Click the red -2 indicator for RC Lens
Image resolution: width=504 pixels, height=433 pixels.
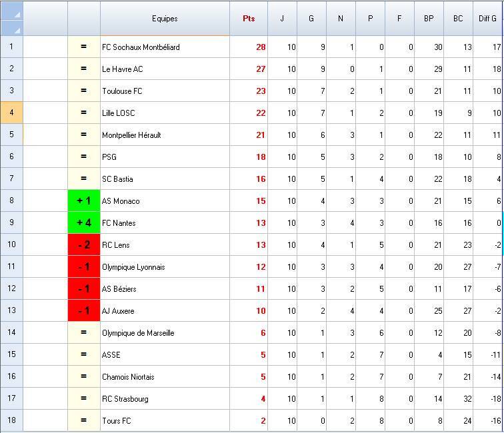tap(84, 245)
